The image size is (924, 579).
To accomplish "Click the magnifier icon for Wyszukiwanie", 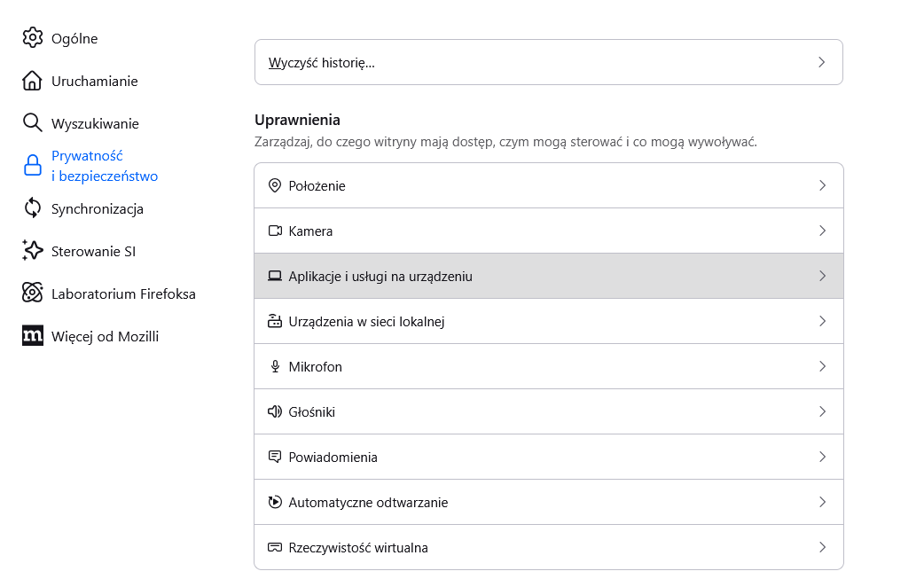I will (x=33, y=123).
